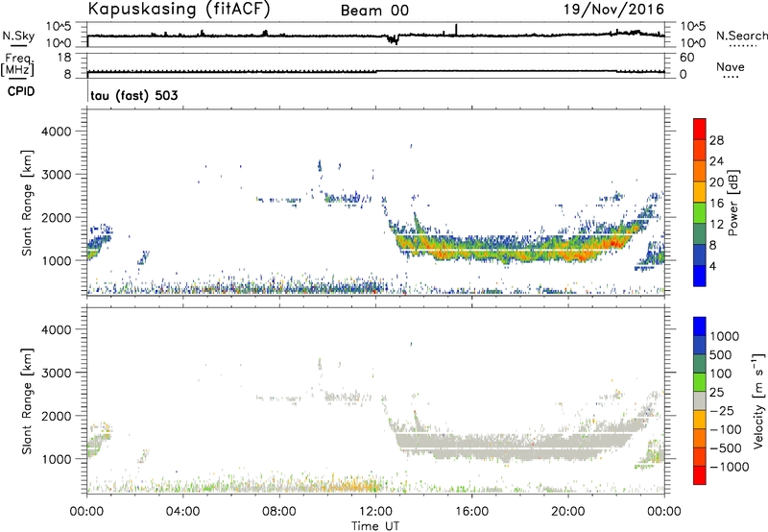Click "Slant Range [km]" label of velocity panel

[x=27, y=401]
